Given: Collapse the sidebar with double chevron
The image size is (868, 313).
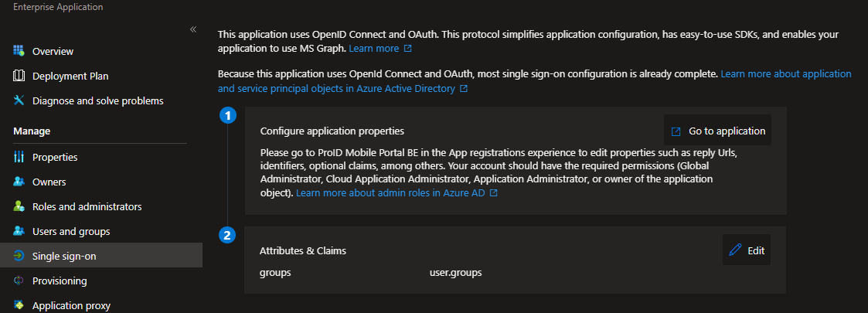Looking at the screenshot, I should tap(193, 29).
